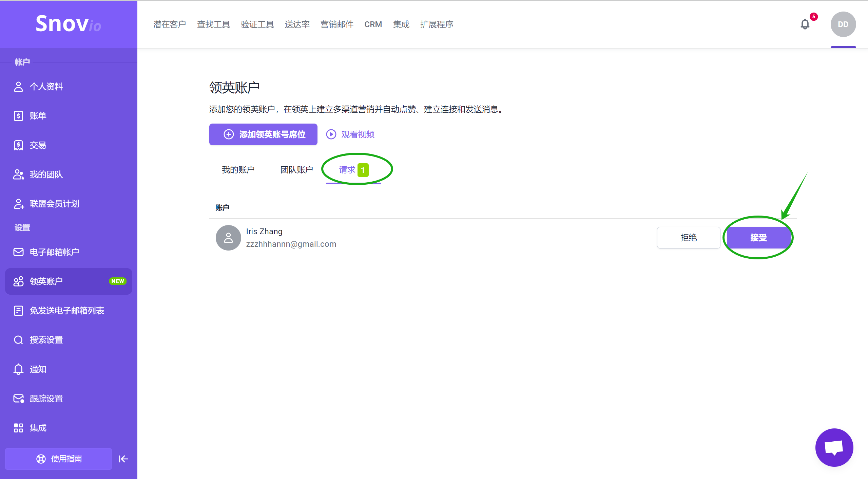
Task: Open the CRM top menu item
Action: (373, 24)
